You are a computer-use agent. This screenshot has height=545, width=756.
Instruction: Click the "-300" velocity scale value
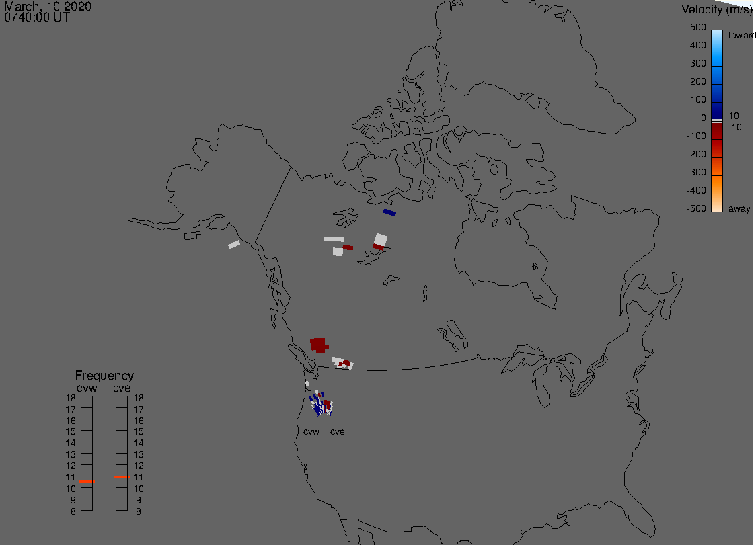696,173
